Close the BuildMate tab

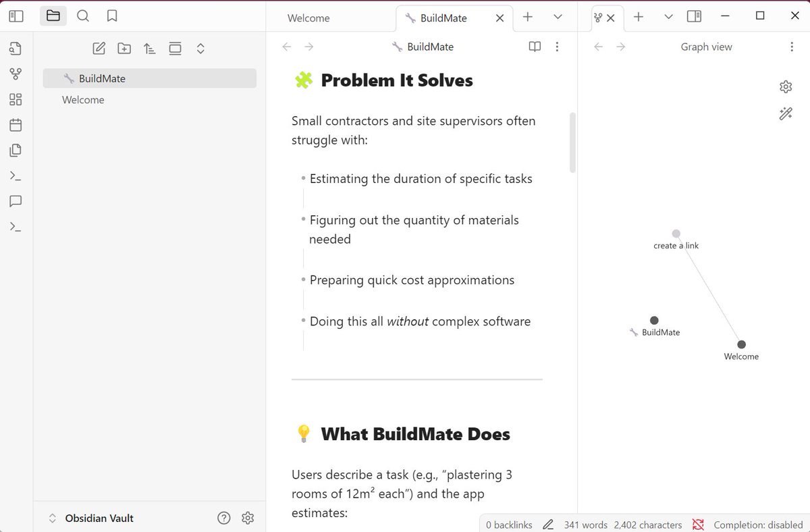click(x=500, y=18)
